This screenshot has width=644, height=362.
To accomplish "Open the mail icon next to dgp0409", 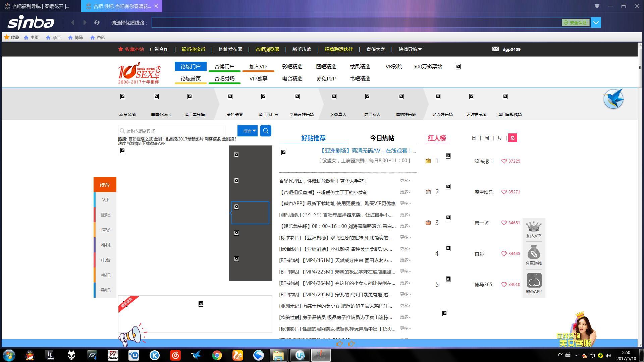I will pos(495,49).
